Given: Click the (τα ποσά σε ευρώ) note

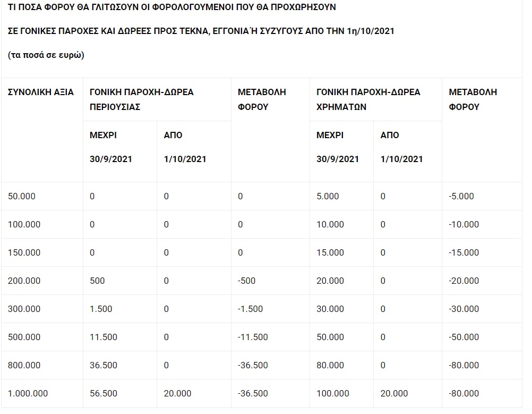Looking at the screenshot, I should [x=46, y=55].
